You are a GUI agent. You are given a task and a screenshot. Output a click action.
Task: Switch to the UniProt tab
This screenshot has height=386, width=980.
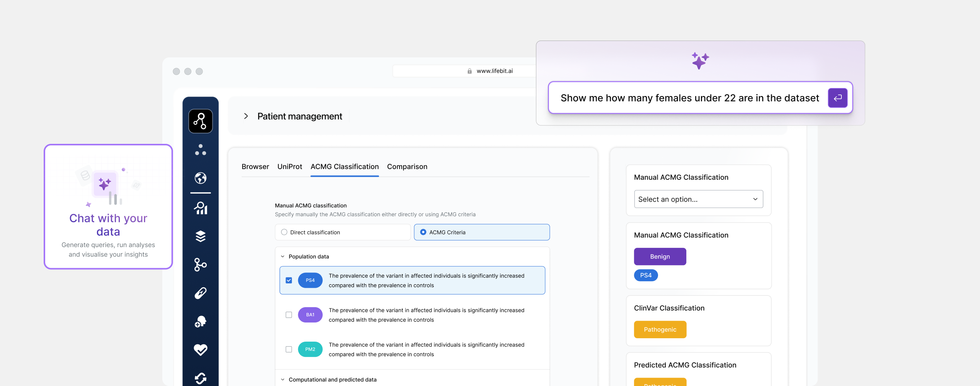(289, 167)
